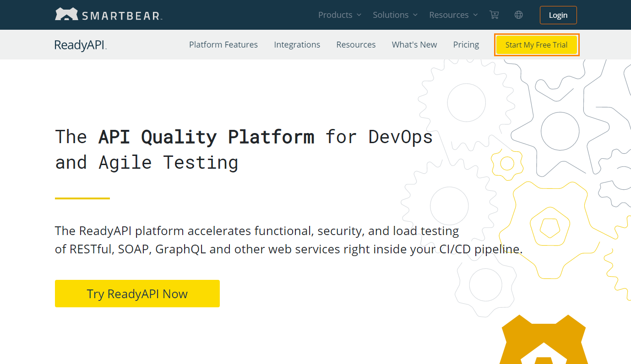Image resolution: width=631 pixels, height=364 pixels.
Task: View the What's New section
Action: click(x=414, y=44)
